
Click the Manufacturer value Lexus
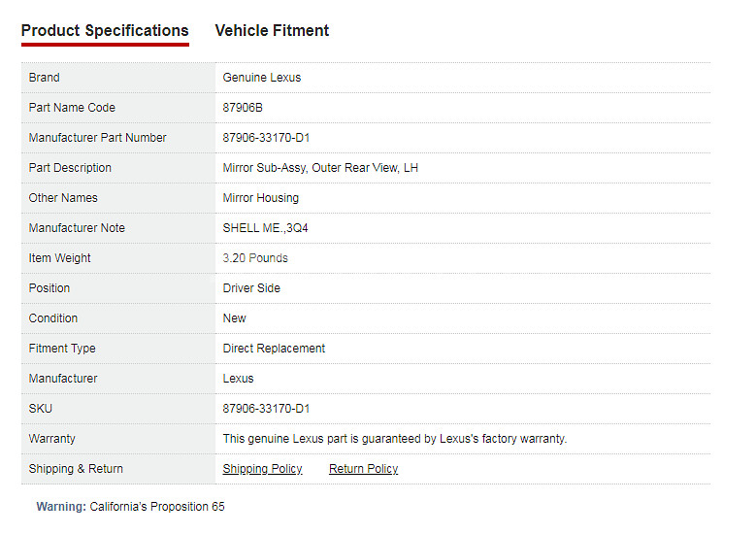point(238,379)
